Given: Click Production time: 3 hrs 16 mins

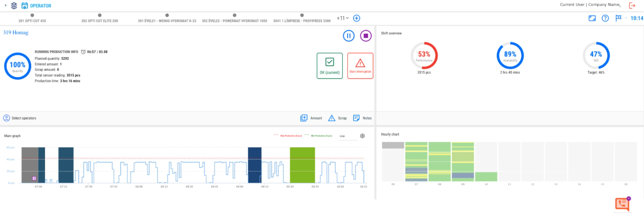Looking at the screenshot, I should (57, 81).
